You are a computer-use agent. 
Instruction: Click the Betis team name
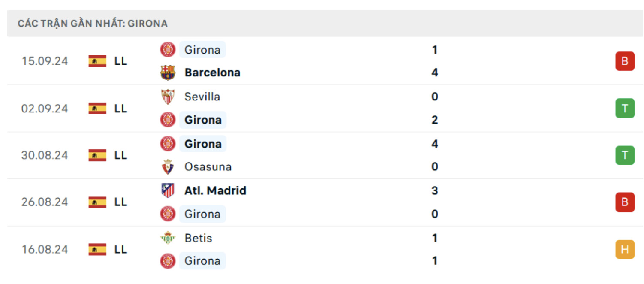pos(198,238)
